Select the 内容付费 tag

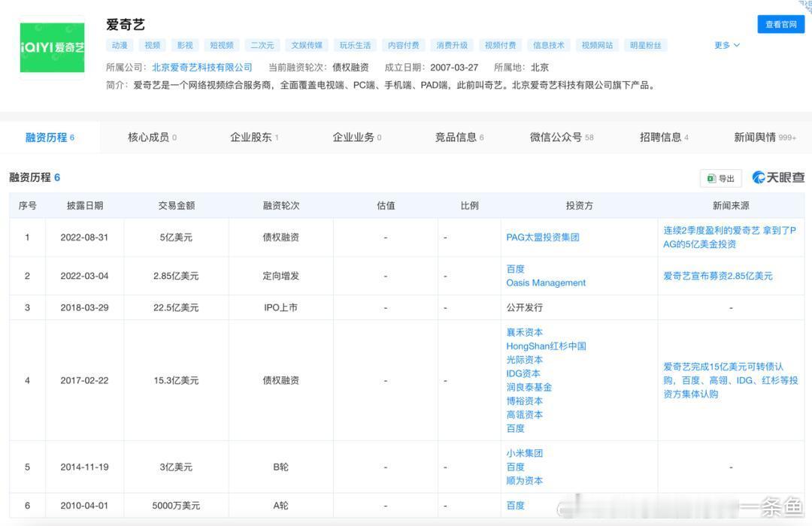pyautogui.click(x=404, y=46)
